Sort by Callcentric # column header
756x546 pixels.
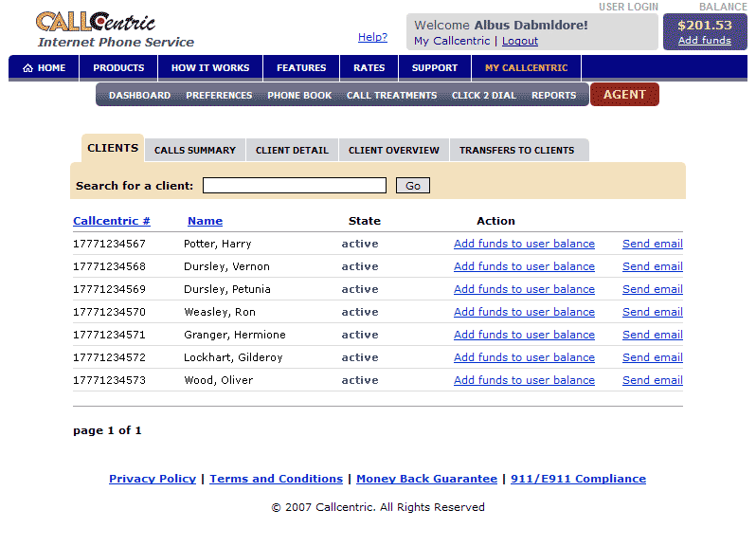pos(112,221)
